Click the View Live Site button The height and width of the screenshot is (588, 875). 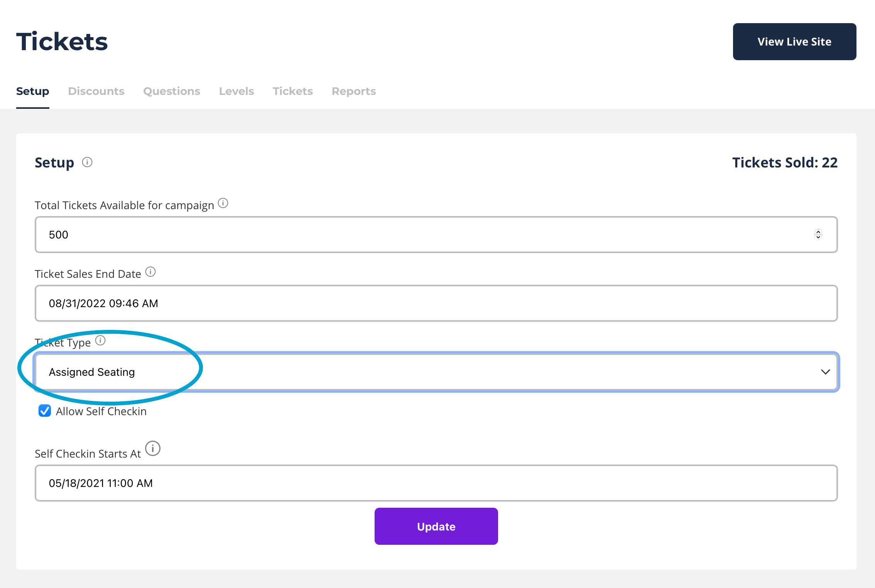pyautogui.click(x=794, y=42)
